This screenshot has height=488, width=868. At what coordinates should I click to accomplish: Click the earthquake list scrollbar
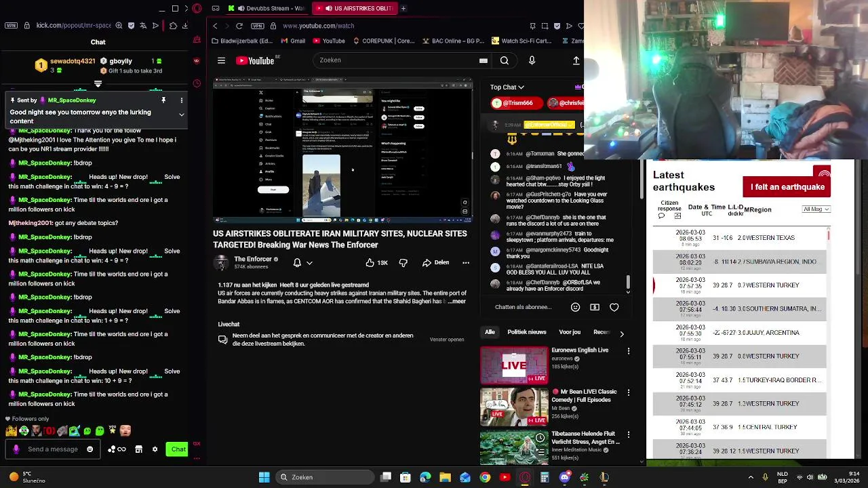point(829,235)
